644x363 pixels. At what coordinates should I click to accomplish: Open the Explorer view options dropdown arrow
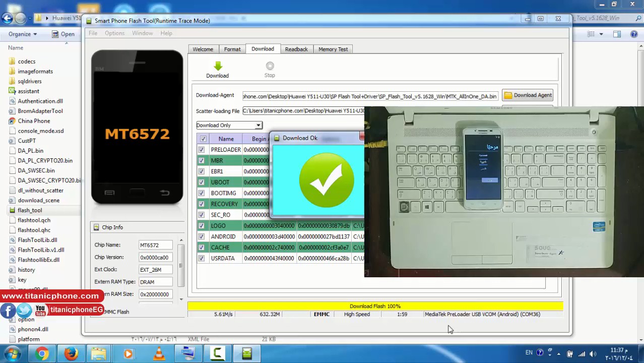click(601, 34)
